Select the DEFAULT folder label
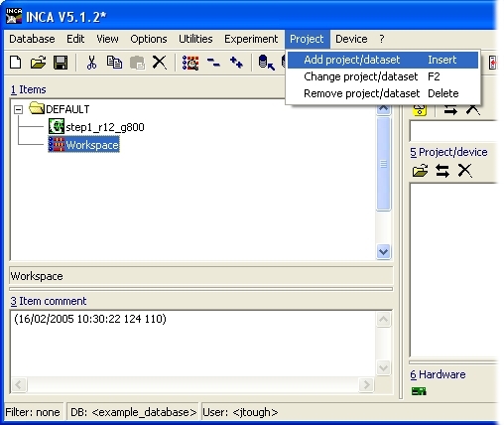This screenshot has height=425, width=504. [x=67, y=109]
